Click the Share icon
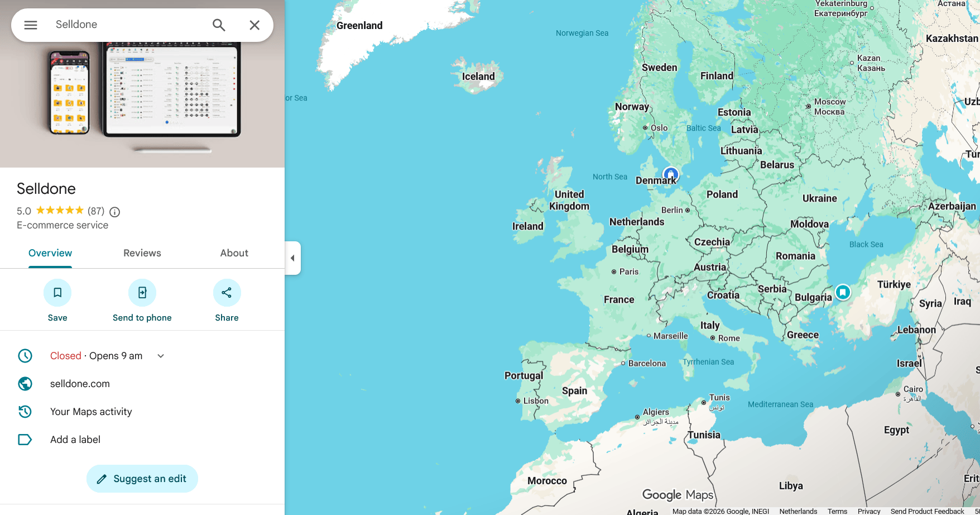The width and height of the screenshot is (980, 515). [227, 293]
